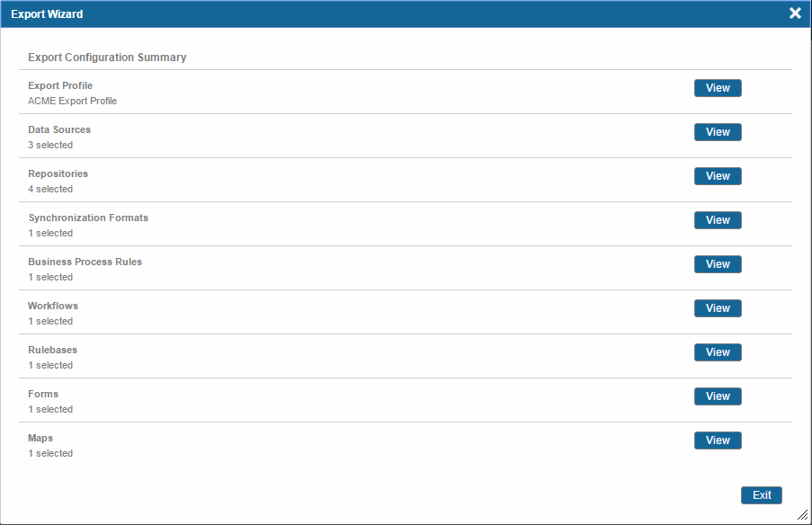Image resolution: width=812 pixels, height=525 pixels.
Task: Click the dialog resize grip icon
Action: (803, 514)
